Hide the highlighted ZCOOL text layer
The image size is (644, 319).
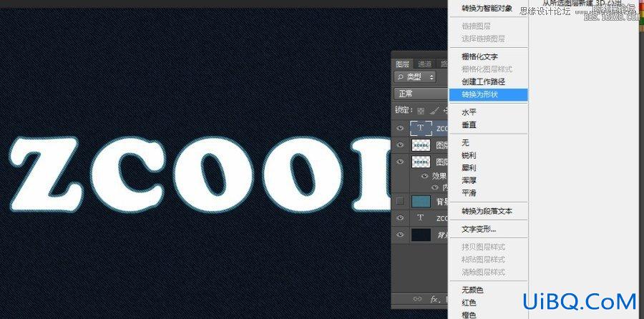click(400, 128)
